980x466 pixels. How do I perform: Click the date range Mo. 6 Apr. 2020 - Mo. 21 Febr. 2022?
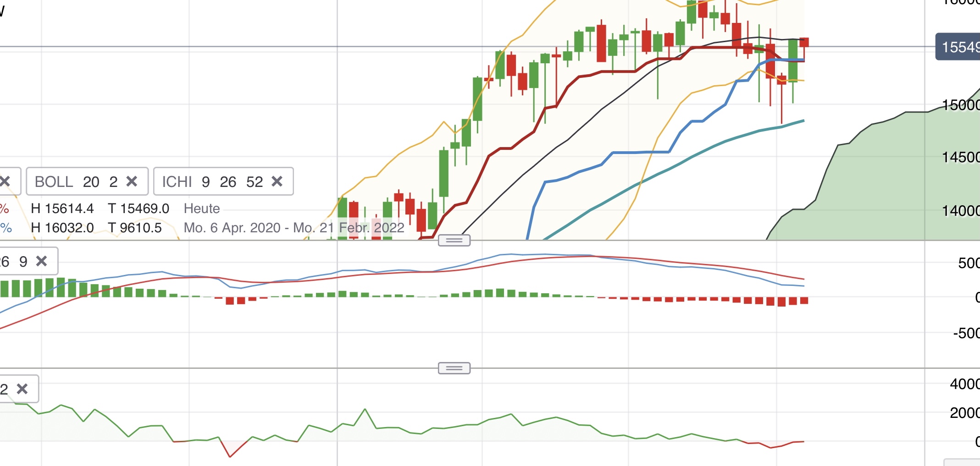294,228
